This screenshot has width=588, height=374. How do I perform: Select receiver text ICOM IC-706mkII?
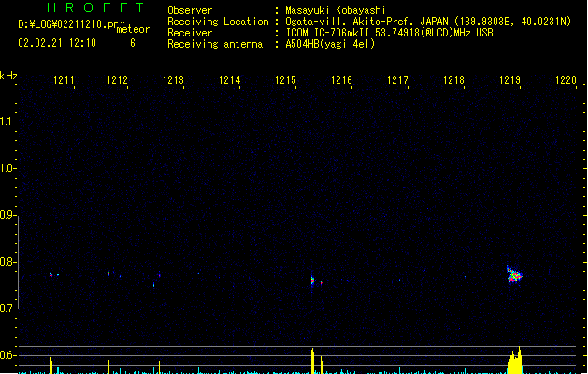327,33
